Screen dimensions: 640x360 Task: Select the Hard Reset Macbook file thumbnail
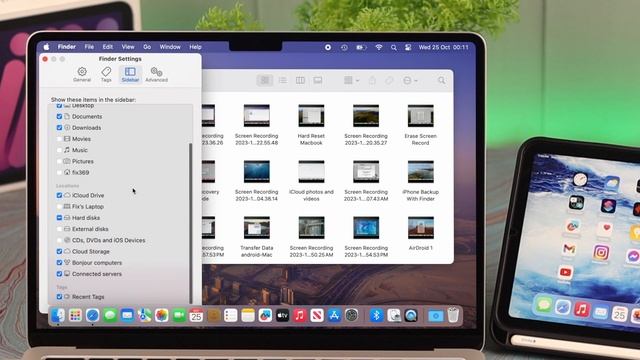pyautogui.click(x=311, y=116)
